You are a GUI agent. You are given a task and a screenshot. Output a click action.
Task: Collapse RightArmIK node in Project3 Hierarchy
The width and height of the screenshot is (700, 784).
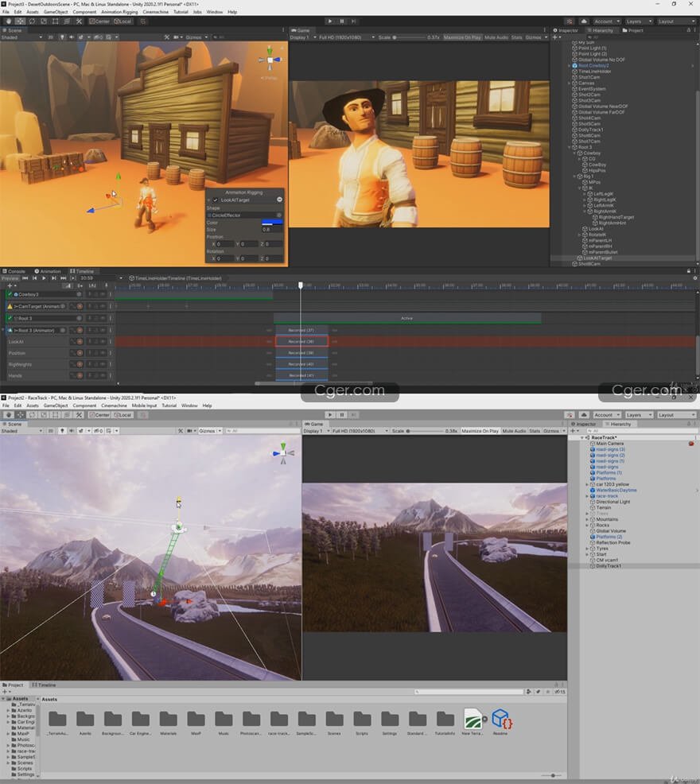pyautogui.click(x=584, y=212)
